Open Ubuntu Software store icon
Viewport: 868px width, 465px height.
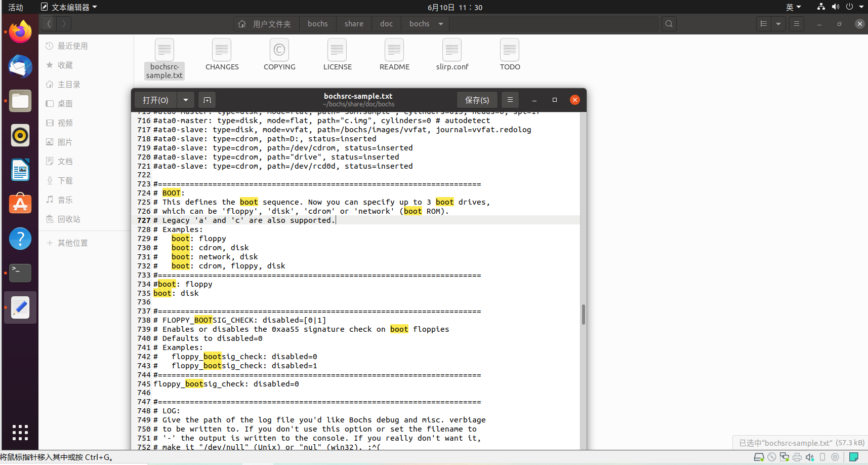pyautogui.click(x=20, y=204)
